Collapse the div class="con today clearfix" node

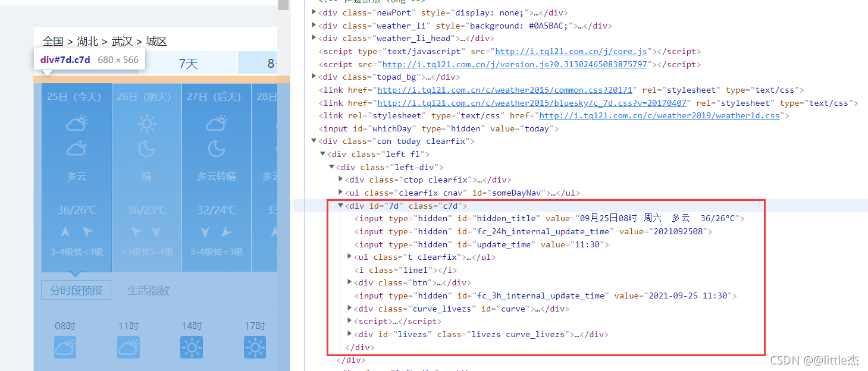[314, 142]
